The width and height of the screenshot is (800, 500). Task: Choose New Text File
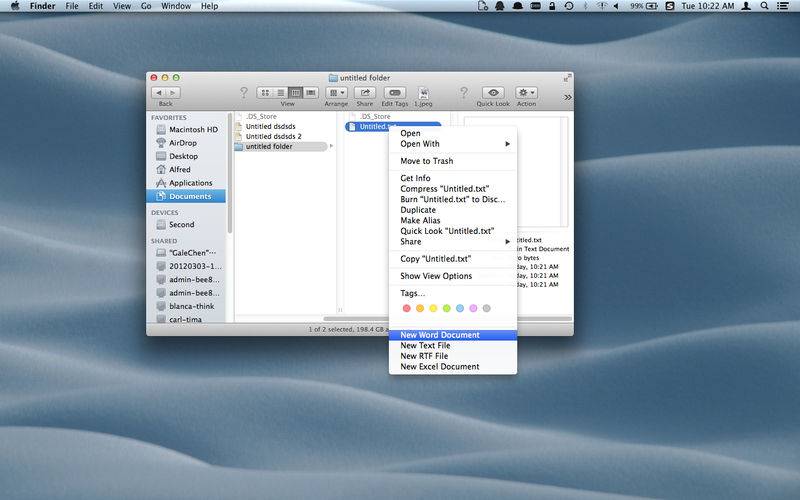coord(453,345)
